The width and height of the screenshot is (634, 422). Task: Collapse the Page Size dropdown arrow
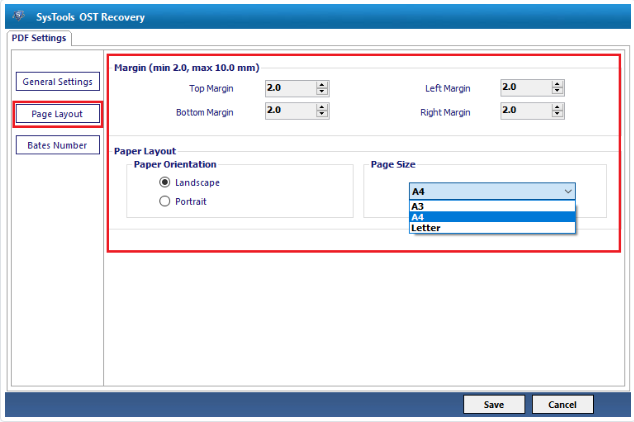tap(568, 191)
